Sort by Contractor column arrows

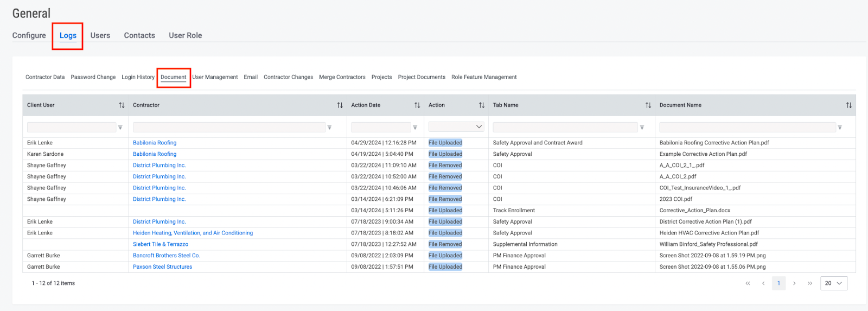(x=340, y=105)
